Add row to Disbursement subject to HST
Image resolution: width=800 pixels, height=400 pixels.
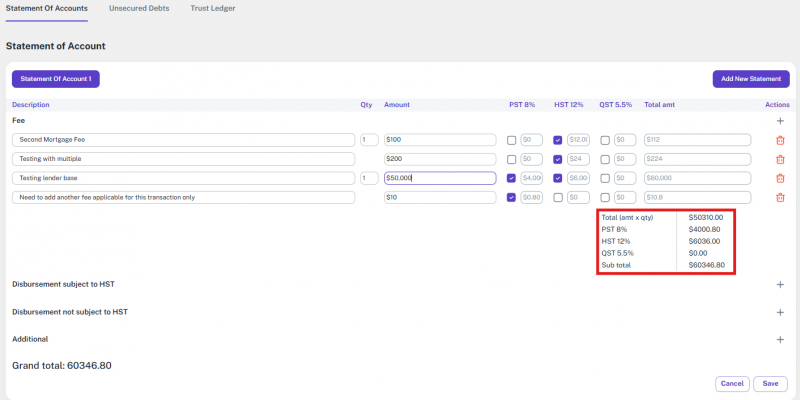click(780, 284)
